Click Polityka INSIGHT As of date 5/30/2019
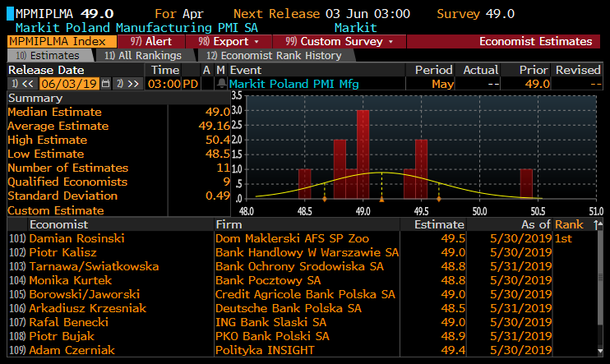Screen dimensions: 610x364 521,350
